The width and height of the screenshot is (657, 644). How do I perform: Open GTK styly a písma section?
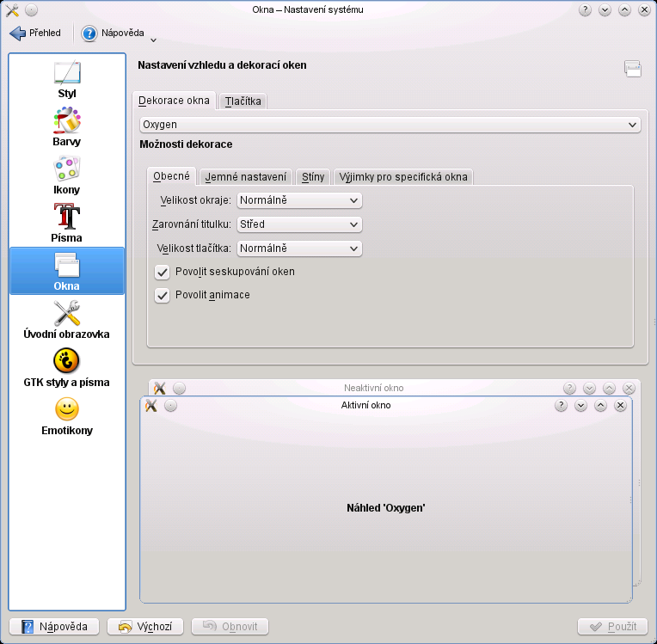click(x=66, y=368)
